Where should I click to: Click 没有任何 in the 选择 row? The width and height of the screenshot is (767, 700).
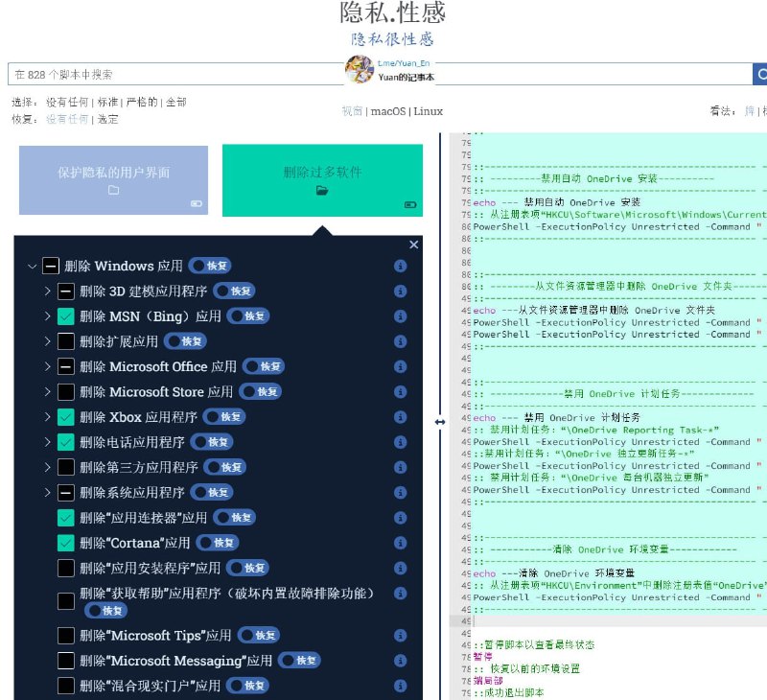pos(67,102)
